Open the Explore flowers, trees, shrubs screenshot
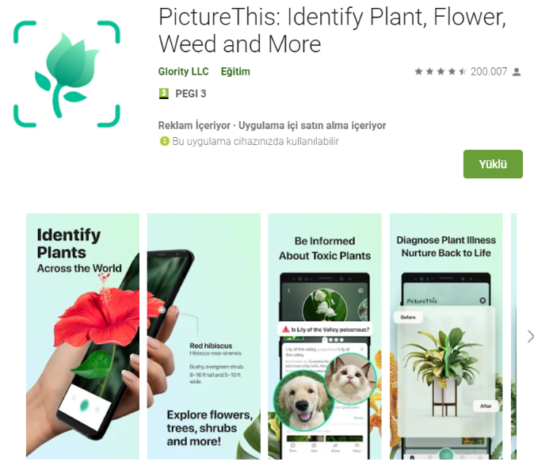The width and height of the screenshot is (534, 462). [x=204, y=336]
